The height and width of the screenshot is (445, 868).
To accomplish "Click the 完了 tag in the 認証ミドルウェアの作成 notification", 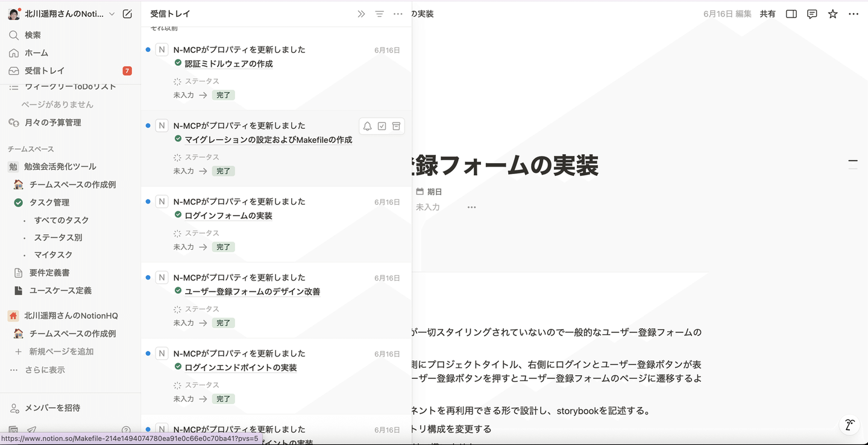I will pyautogui.click(x=224, y=95).
